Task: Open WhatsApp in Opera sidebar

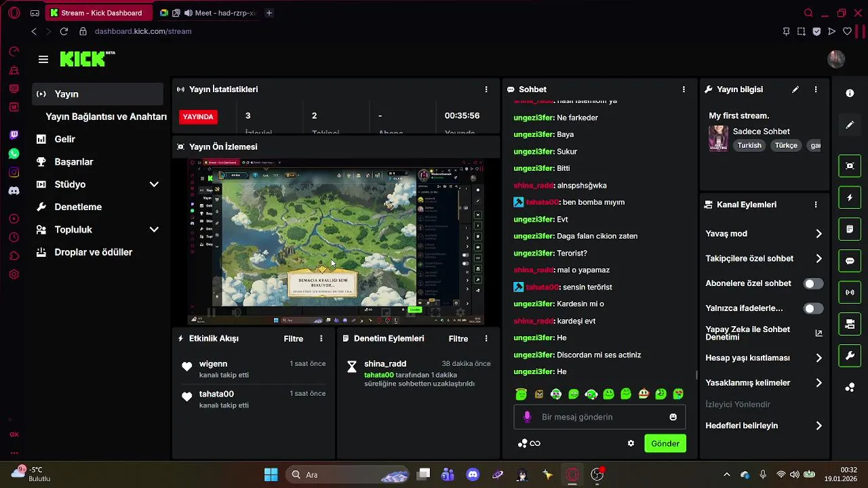Action: coord(14,154)
